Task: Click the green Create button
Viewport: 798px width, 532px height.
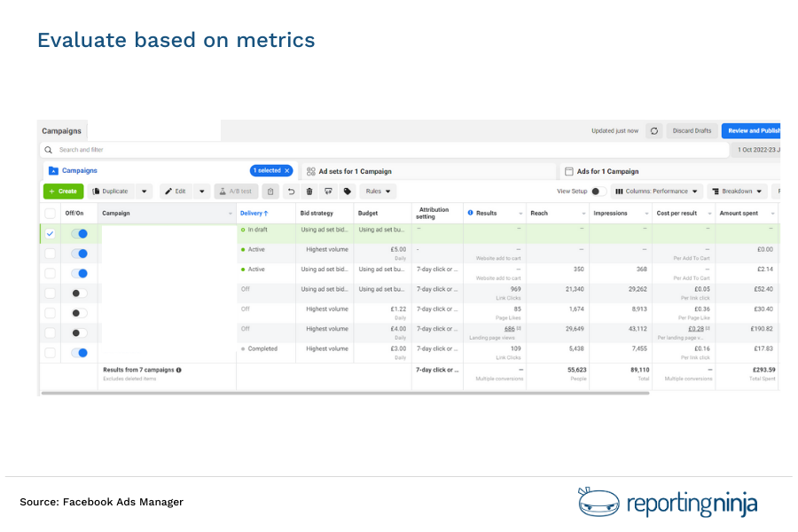Action: (x=63, y=191)
